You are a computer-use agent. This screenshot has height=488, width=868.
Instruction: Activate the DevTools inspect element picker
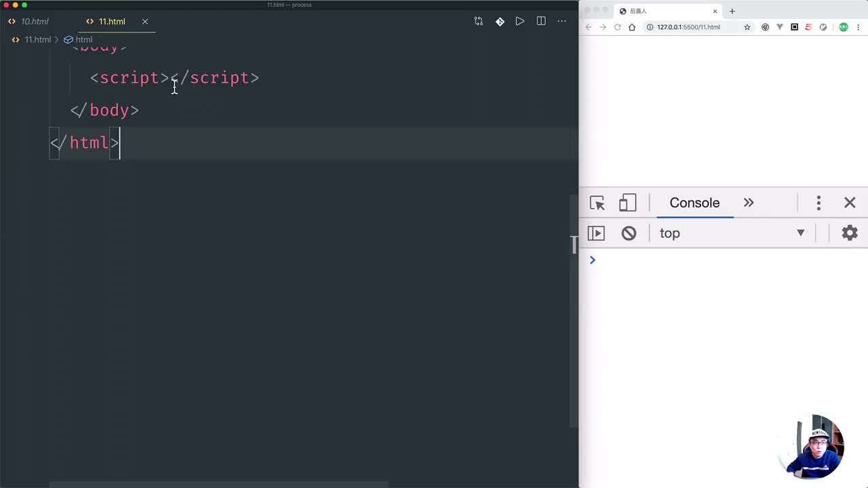coord(597,203)
